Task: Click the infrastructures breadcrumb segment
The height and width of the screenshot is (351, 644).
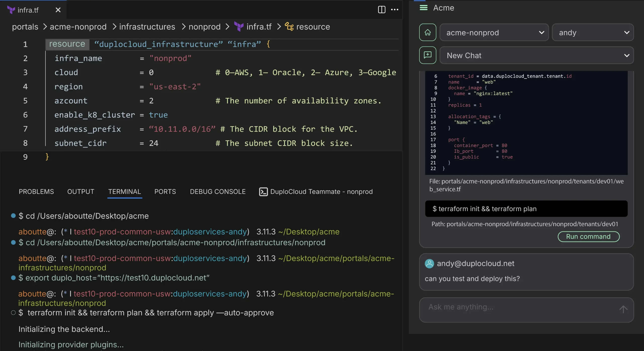Action: point(147,27)
